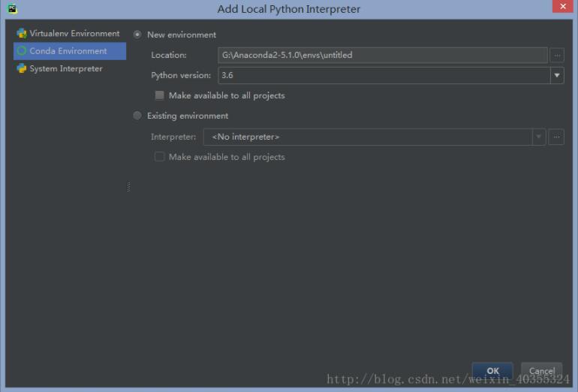Image resolution: width=578 pixels, height=392 pixels.
Task: Click the Virtualenv Environment python icon
Action: point(22,33)
